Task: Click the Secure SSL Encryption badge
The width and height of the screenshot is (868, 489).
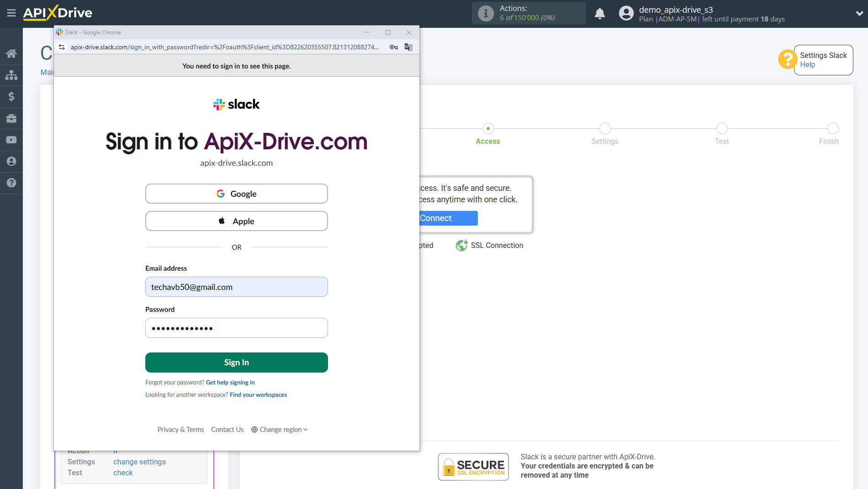Action: pos(473,467)
